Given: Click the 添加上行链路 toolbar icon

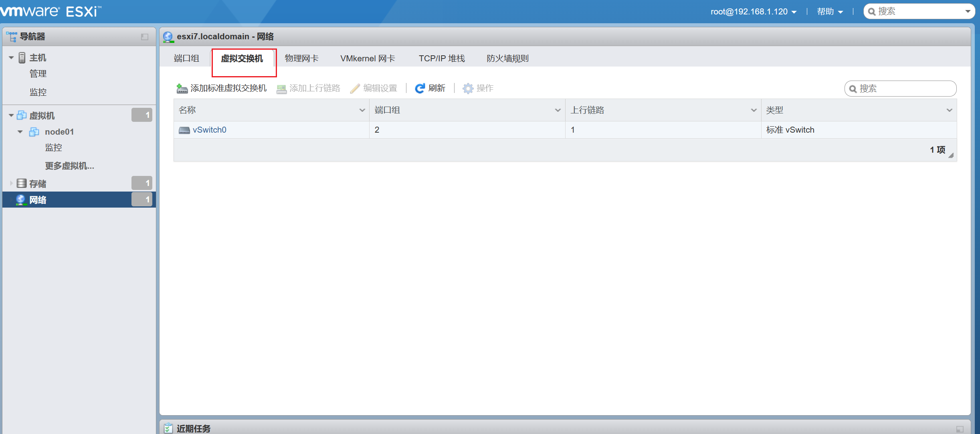Looking at the screenshot, I should pyautogui.click(x=281, y=89).
